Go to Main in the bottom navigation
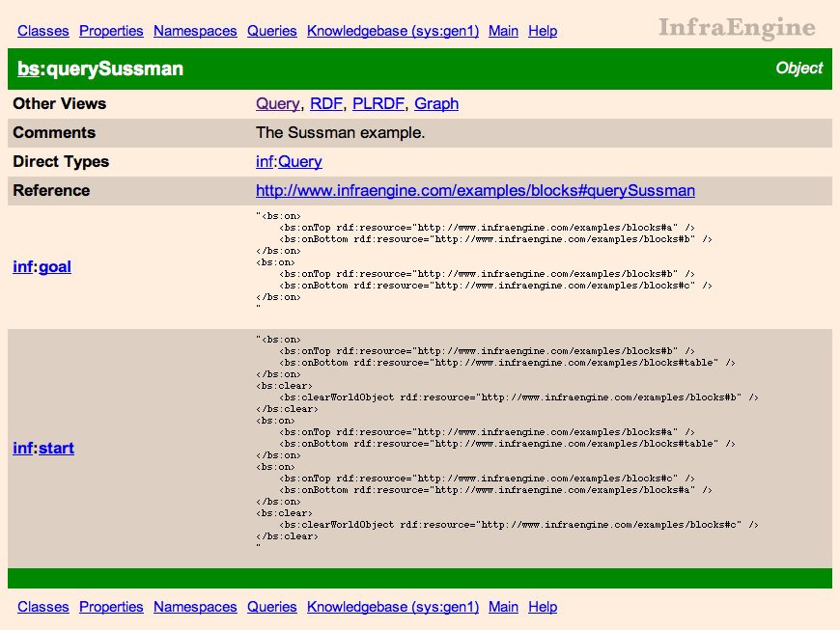The height and width of the screenshot is (630, 840). click(503, 607)
